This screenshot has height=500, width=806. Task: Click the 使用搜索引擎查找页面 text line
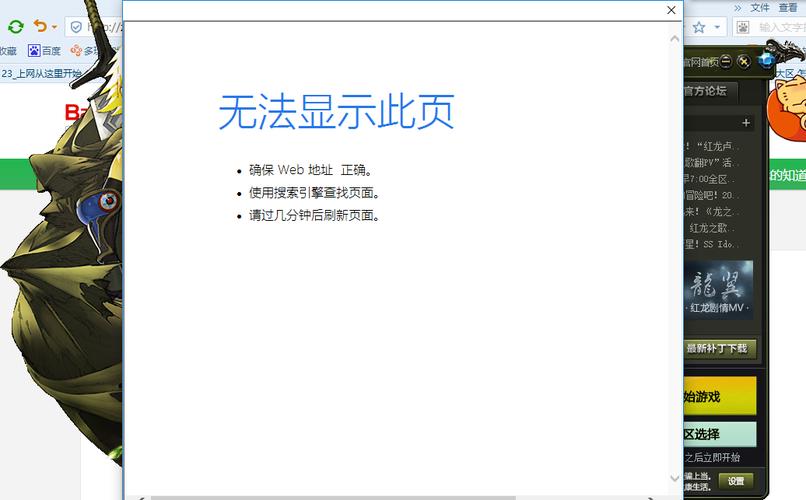pyautogui.click(x=315, y=193)
